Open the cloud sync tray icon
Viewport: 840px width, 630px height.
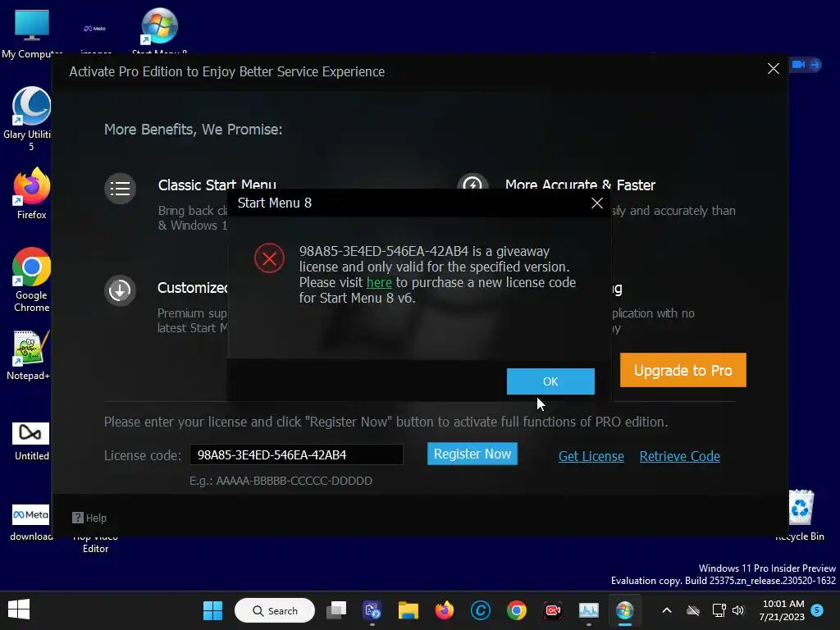click(x=693, y=610)
